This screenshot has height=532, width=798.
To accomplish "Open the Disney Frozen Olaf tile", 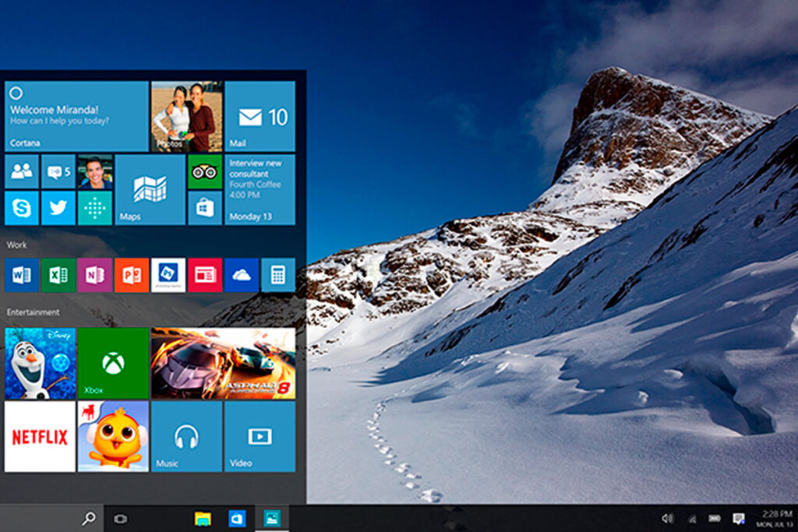I will coord(41,363).
